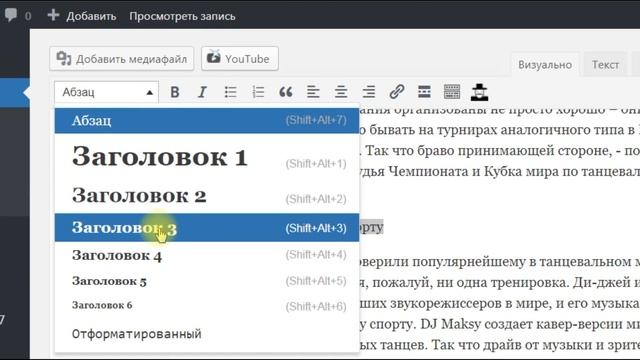Click the line 'популярнейшему в танцевальном'

[500, 262]
